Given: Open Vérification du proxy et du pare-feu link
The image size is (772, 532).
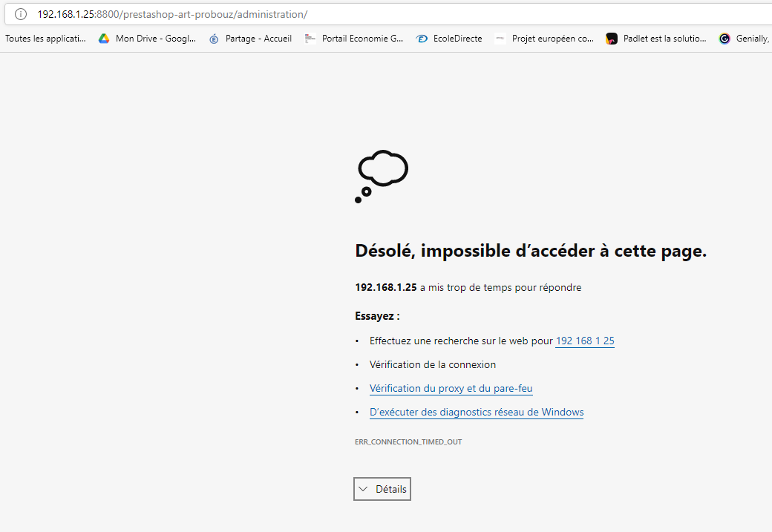Looking at the screenshot, I should click(451, 389).
